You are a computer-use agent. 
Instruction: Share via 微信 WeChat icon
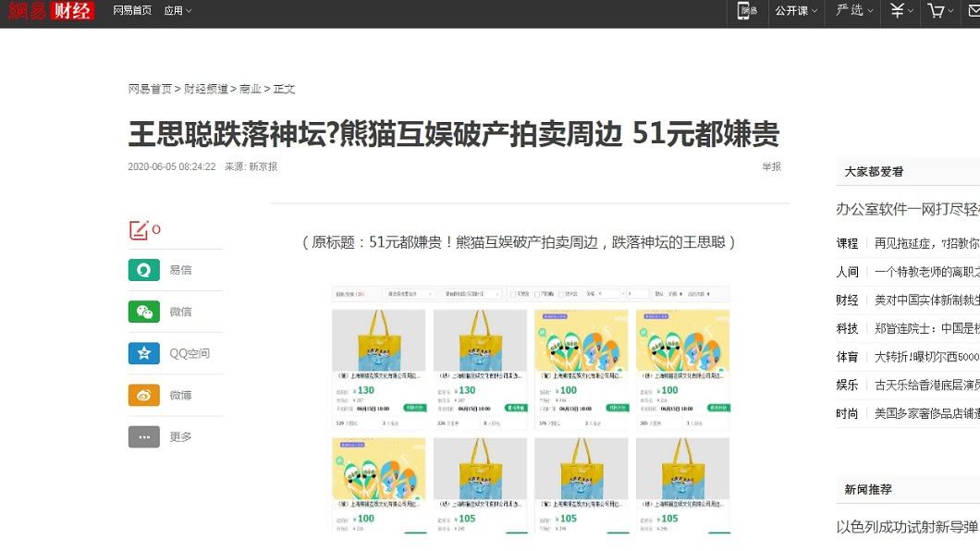pyautogui.click(x=143, y=312)
